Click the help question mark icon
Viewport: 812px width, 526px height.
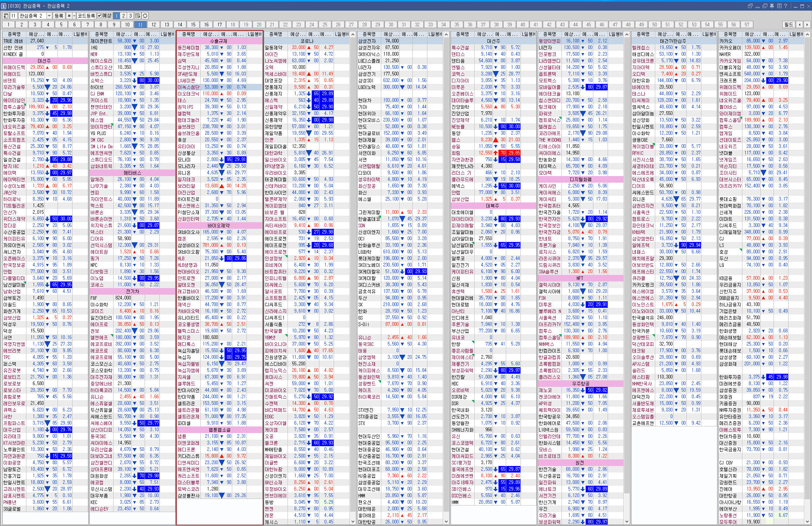pyautogui.click(x=785, y=6)
